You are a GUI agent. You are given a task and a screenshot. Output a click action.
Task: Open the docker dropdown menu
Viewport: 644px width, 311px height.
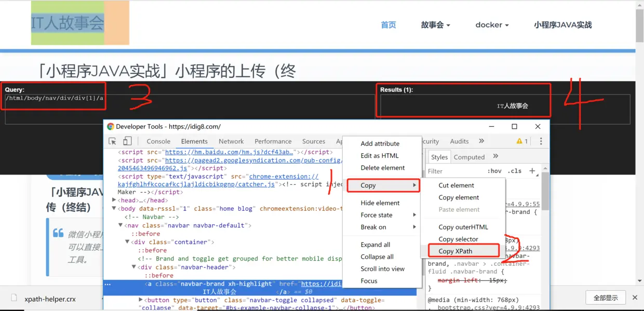[x=492, y=25]
